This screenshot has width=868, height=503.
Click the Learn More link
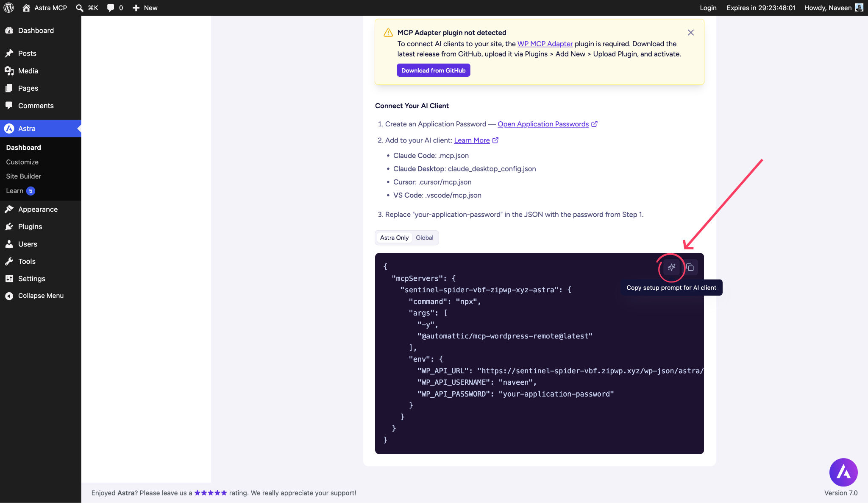pyautogui.click(x=472, y=140)
